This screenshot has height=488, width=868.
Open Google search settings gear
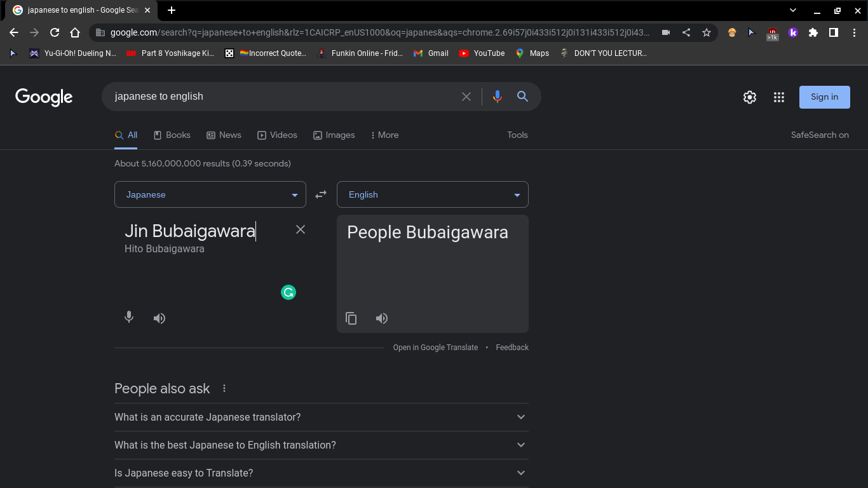[750, 97]
